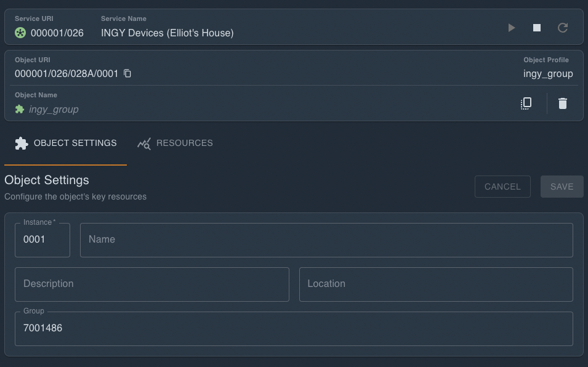588x367 pixels.
Task: Delete the object using the trash icon
Action: (x=562, y=103)
